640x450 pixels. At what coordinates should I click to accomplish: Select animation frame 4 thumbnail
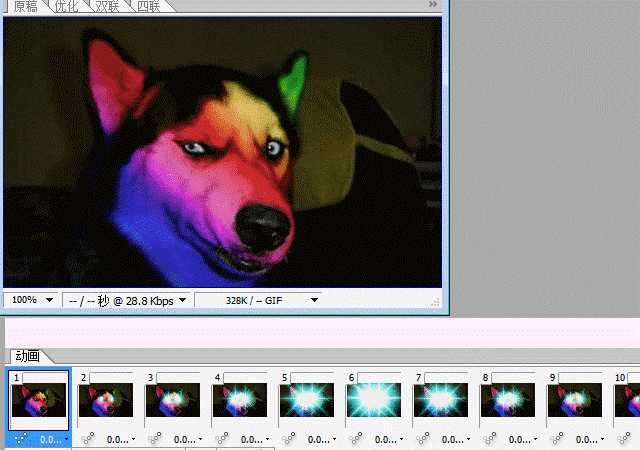pos(240,400)
